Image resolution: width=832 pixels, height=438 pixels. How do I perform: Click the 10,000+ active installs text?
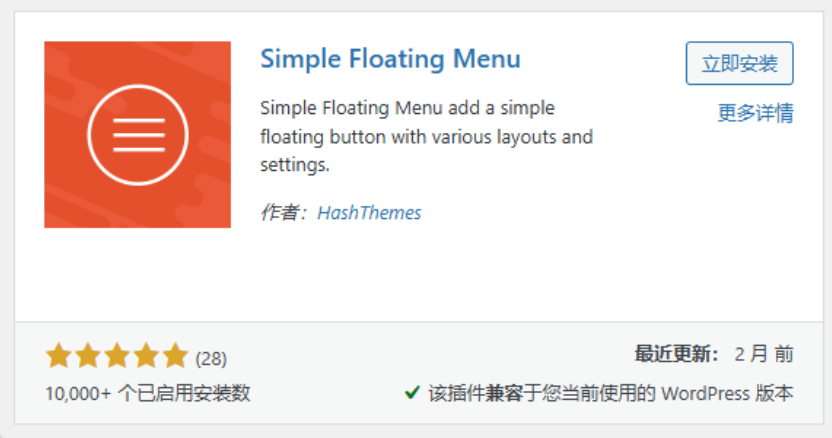[x=148, y=393]
